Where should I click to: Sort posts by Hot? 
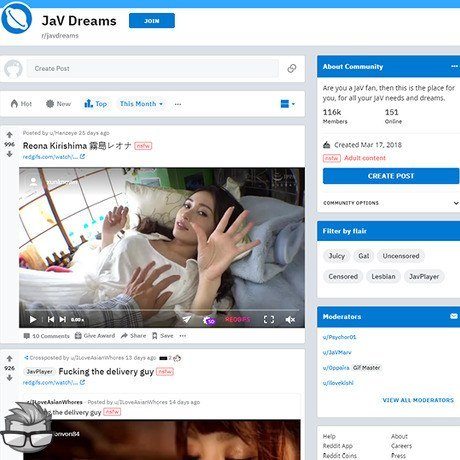click(21, 104)
